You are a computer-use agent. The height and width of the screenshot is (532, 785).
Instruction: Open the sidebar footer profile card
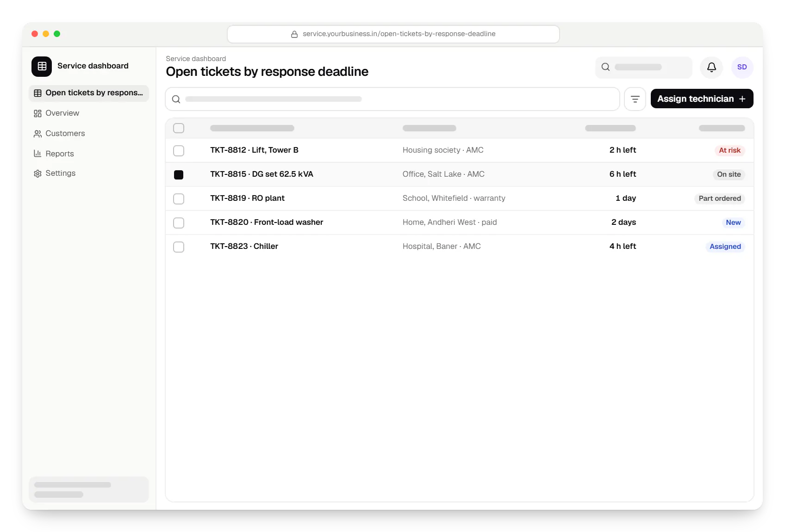point(89,489)
